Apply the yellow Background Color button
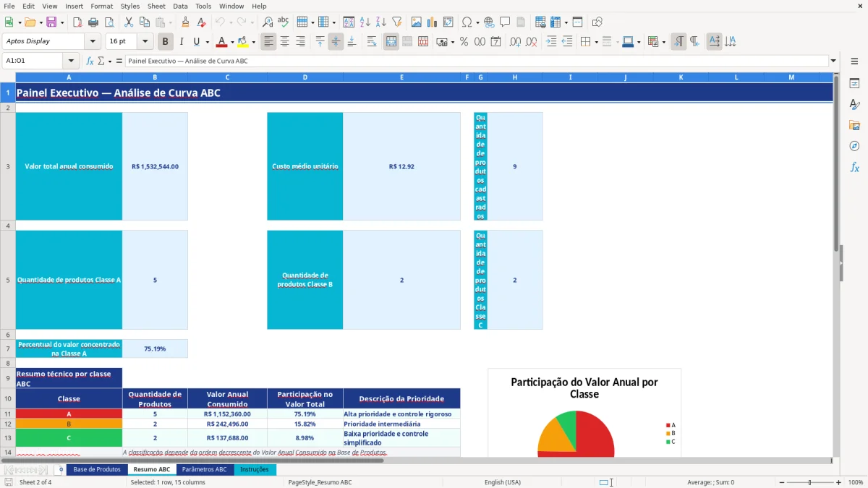Screen dimensions: 868x488 click(243, 42)
